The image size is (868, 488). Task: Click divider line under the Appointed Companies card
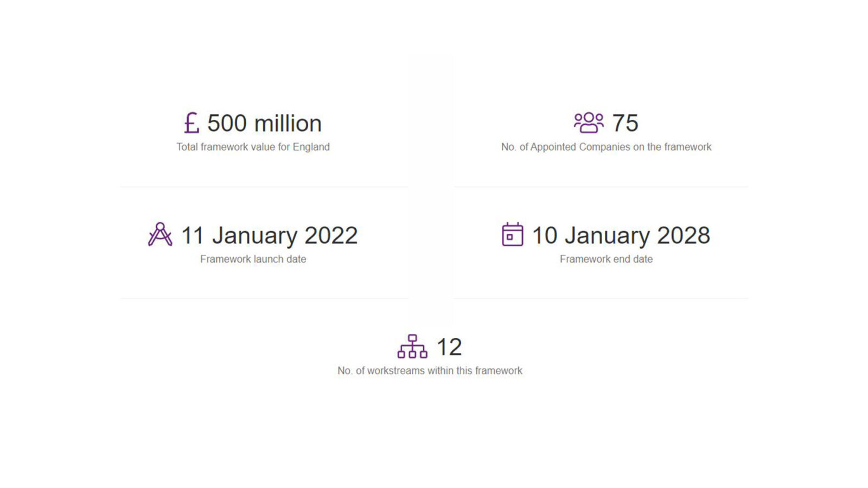click(601, 187)
